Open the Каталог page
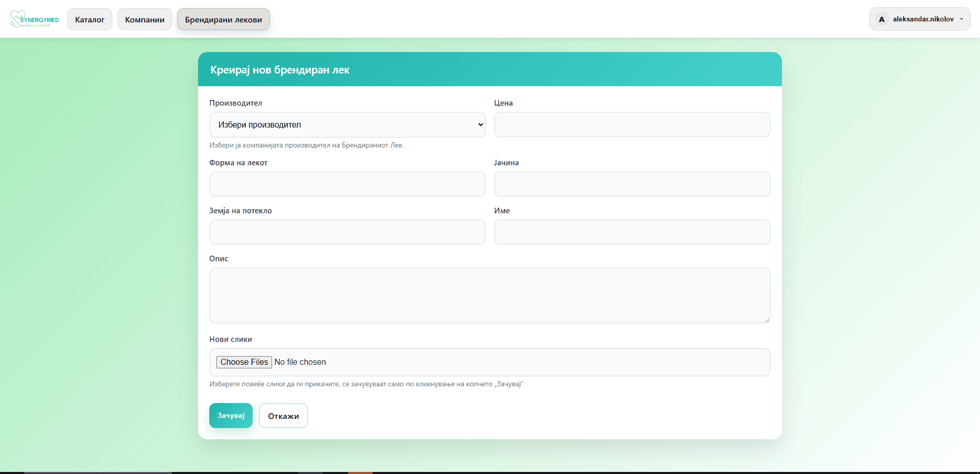 pyautogui.click(x=90, y=19)
